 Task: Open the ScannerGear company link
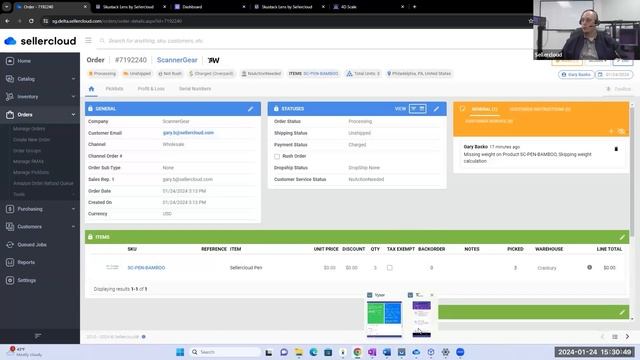[177, 60]
